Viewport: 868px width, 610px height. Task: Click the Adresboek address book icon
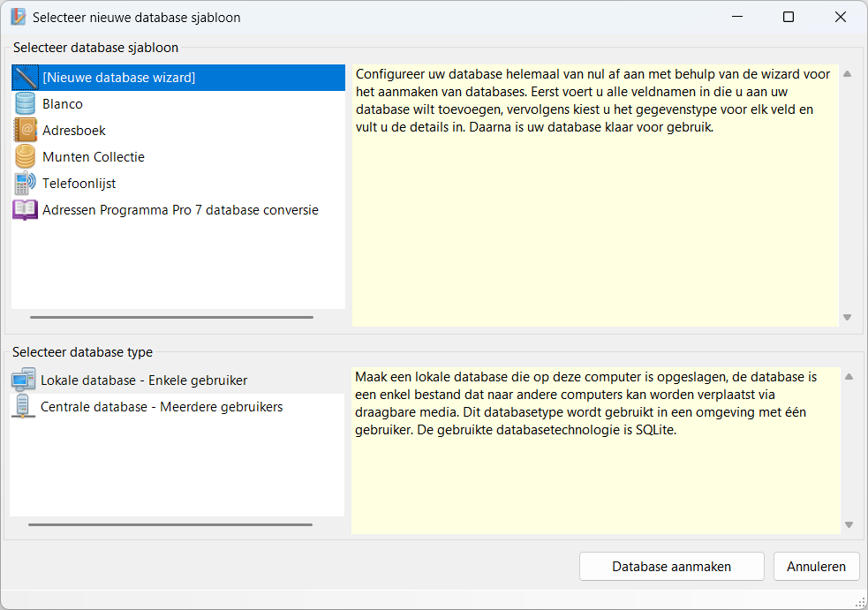click(26, 131)
